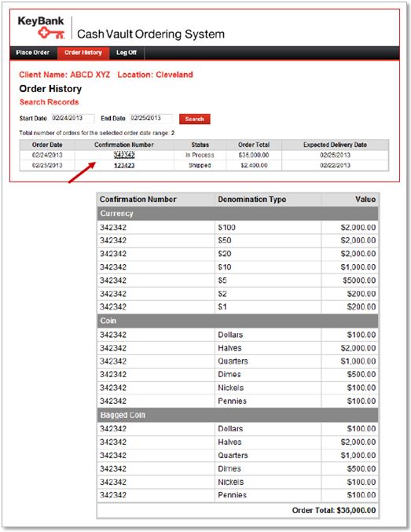Click the red Search button
The height and width of the screenshot is (532, 411).
pos(194,119)
